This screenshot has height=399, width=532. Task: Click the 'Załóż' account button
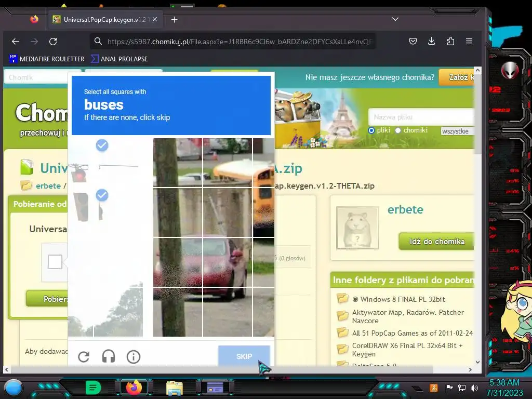point(456,77)
